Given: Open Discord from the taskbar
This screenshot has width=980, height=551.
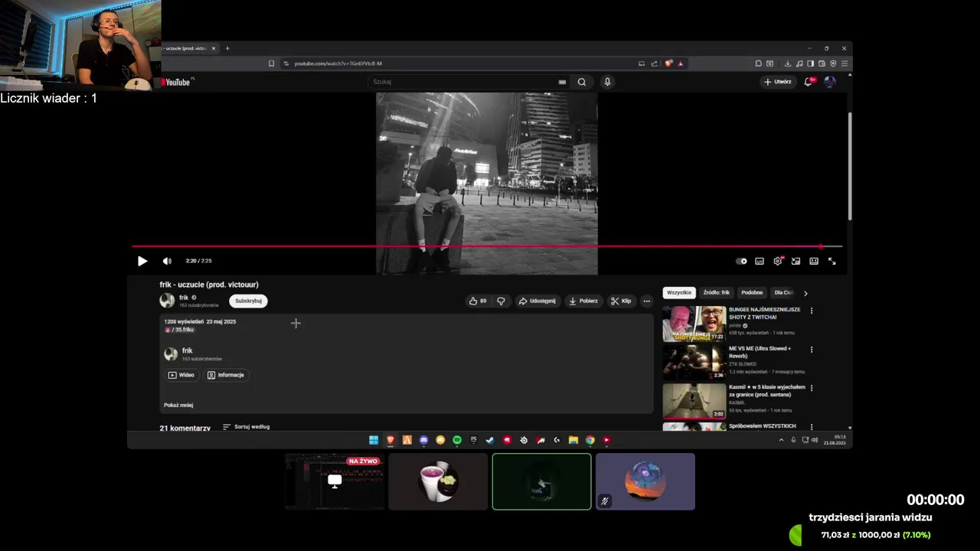Looking at the screenshot, I should tap(423, 440).
